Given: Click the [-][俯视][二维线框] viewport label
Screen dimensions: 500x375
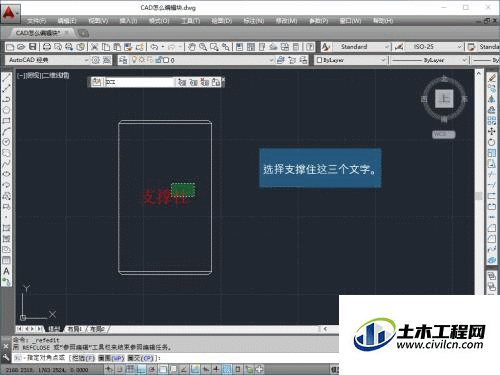Looking at the screenshot, I should pos(43,75).
